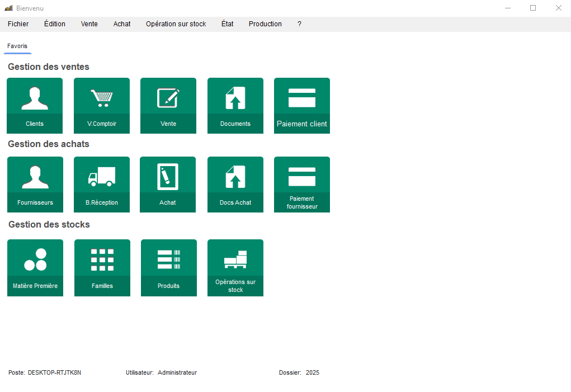Image resolution: width=571 pixels, height=392 pixels.
Task: Open the Fournisseurs tile
Action: click(35, 184)
